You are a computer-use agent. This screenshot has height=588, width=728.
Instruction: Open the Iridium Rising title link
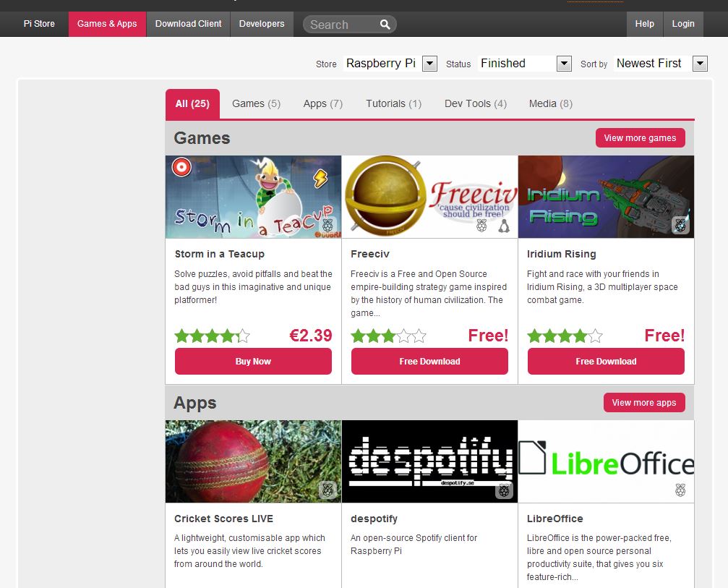coord(561,254)
